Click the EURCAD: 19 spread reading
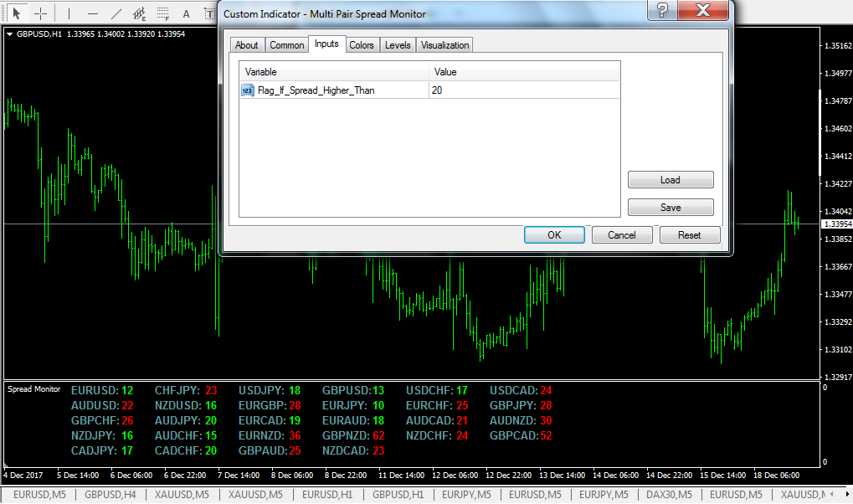The width and height of the screenshot is (853, 504). pyautogui.click(x=270, y=421)
